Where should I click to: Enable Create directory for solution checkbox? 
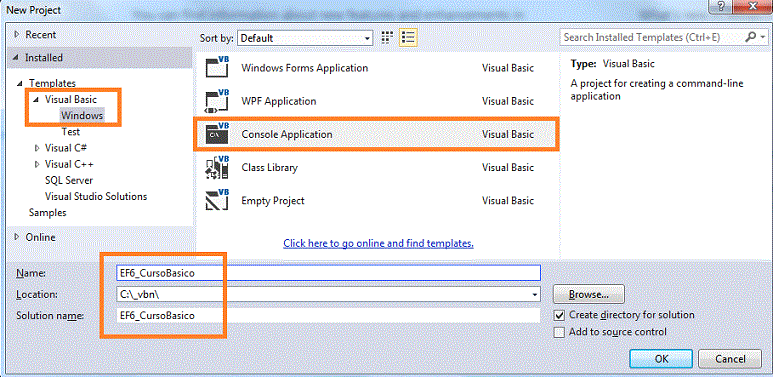click(559, 315)
